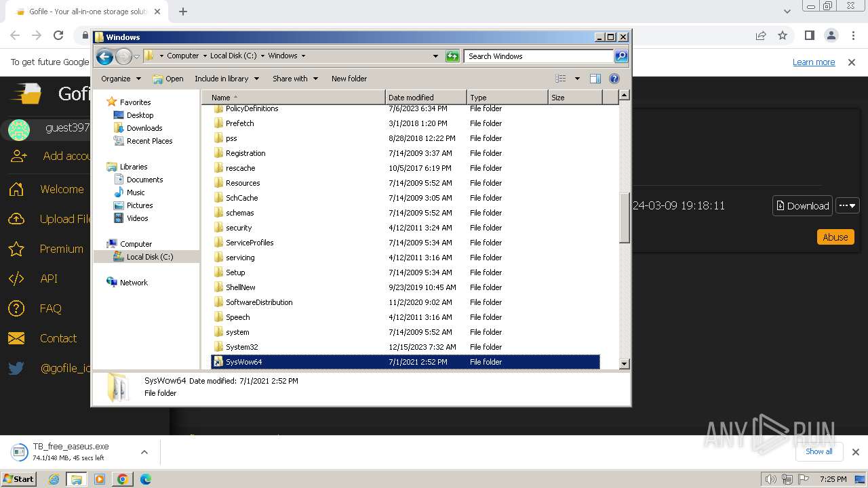
Task: Open Chrome tab search chevron
Action: tap(787, 12)
